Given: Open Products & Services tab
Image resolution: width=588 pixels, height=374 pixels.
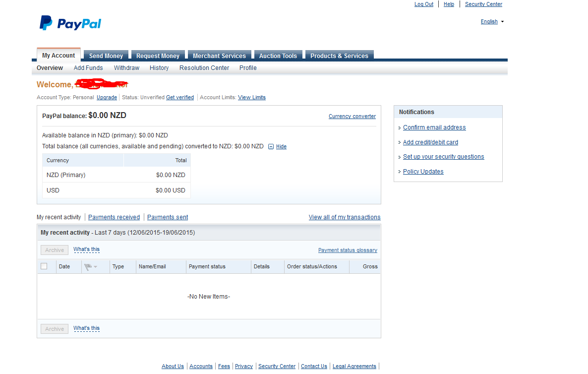Looking at the screenshot, I should click(340, 56).
